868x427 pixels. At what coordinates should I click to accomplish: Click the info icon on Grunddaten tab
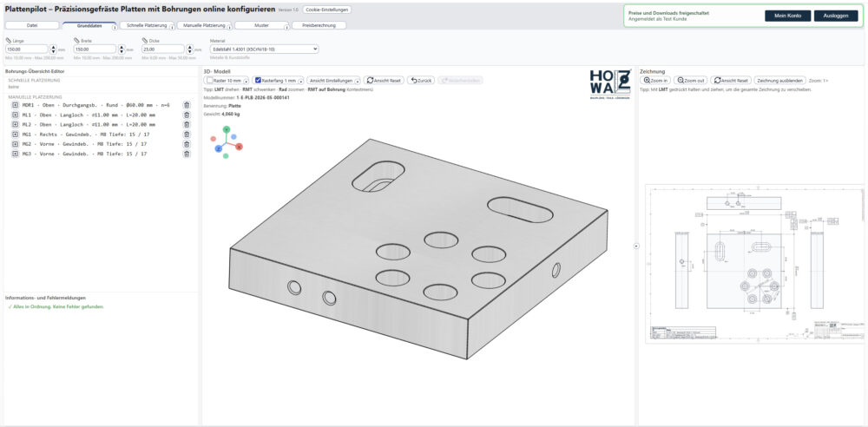114,27
